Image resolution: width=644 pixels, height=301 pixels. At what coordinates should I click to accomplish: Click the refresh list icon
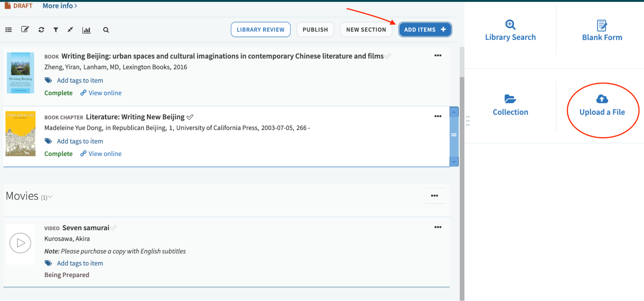(41, 30)
